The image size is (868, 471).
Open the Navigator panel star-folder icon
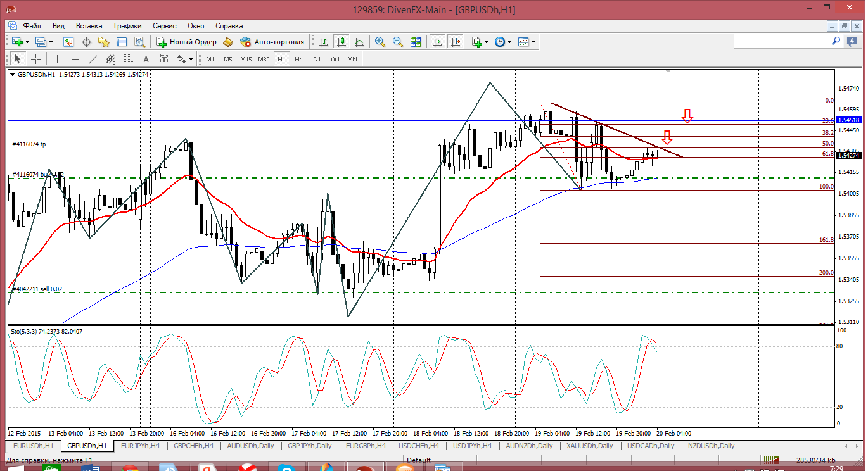pos(104,42)
